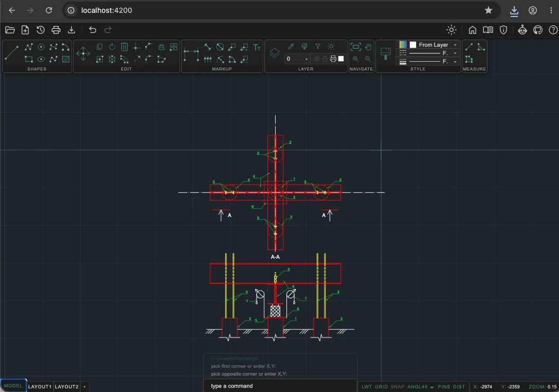Select the Polyline tool
This screenshot has width=559, height=392.
coord(29,47)
